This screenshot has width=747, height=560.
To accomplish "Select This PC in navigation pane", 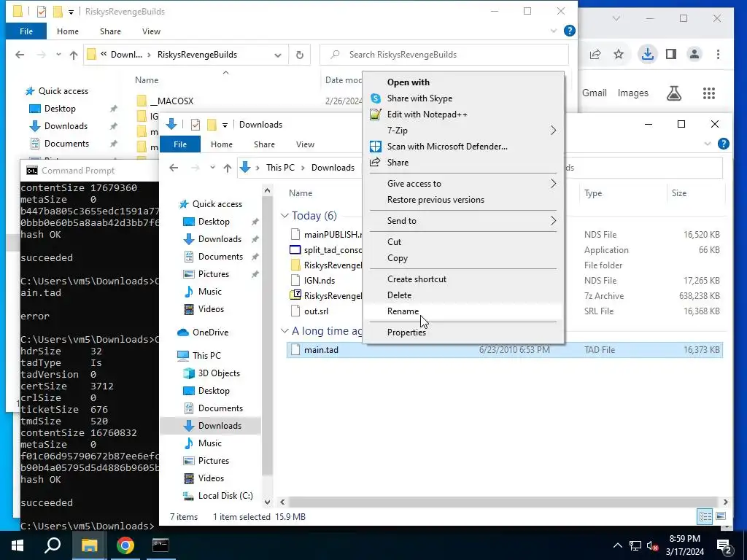I will tap(206, 356).
